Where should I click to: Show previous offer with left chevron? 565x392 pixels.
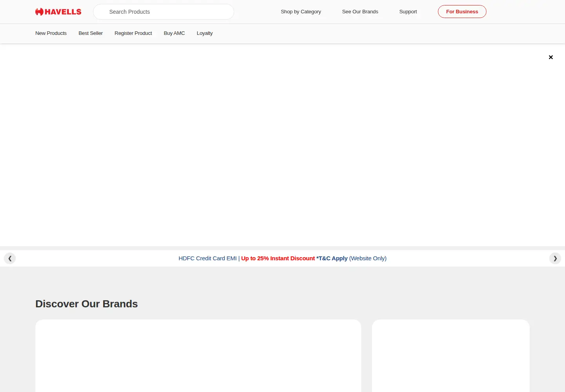[10, 258]
